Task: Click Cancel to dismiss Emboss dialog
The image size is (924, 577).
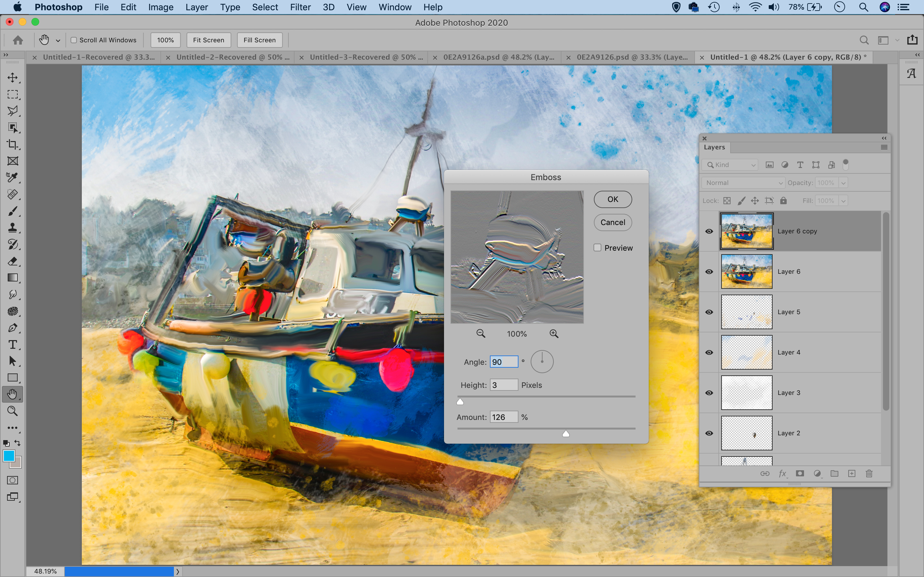Action: pos(612,222)
